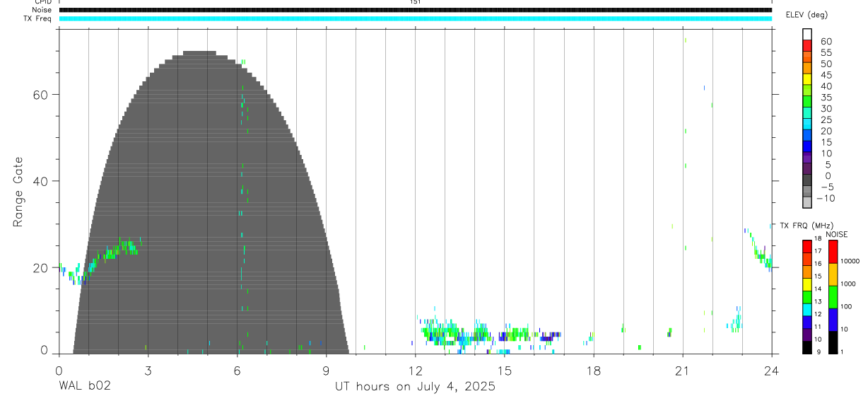Click the '3' tick on the UT hours axis
This screenshot has width=868, height=401.
[x=148, y=370]
